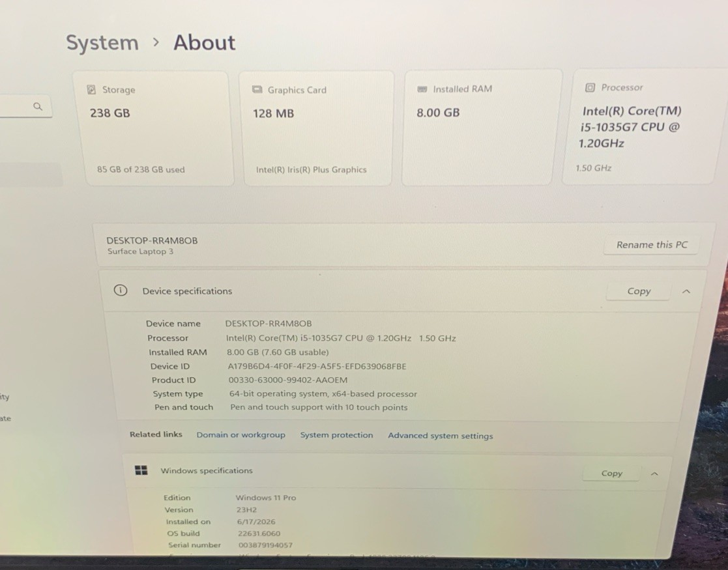The height and width of the screenshot is (570, 728).
Task: Select the Product ID 00330-63000-99402-AAOEM
Action: [288, 380]
